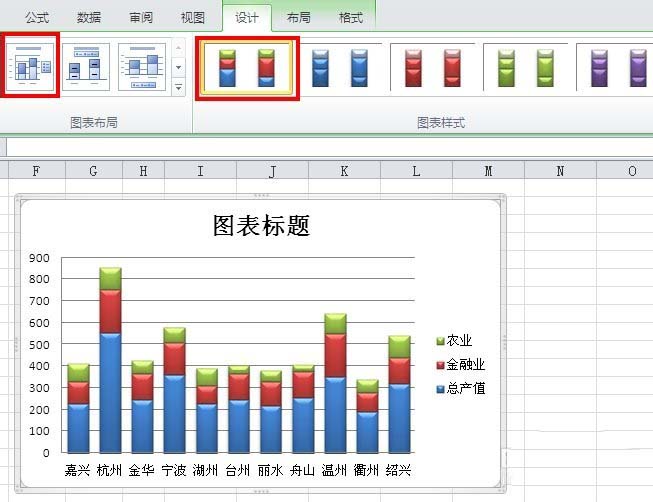Viewport: 653px width, 502px height.
Task: Open the 公式 ribbon tab
Action: pos(37,17)
